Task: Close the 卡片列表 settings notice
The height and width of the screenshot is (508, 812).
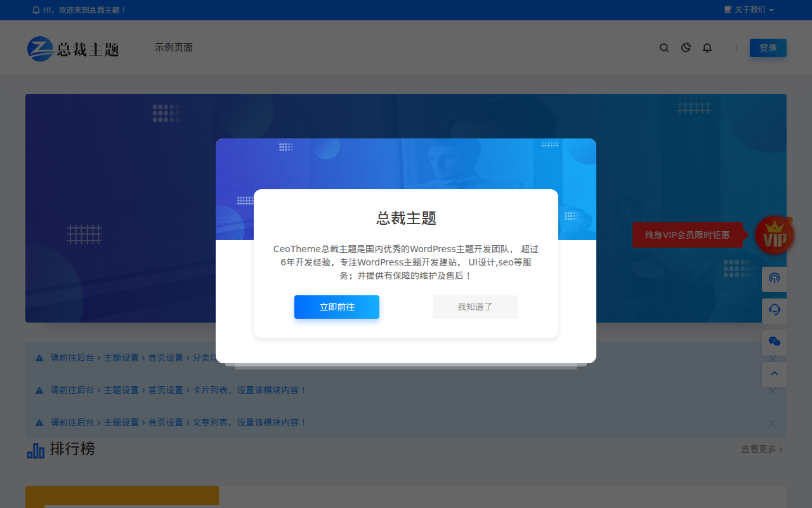Action: pyautogui.click(x=772, y=391)
